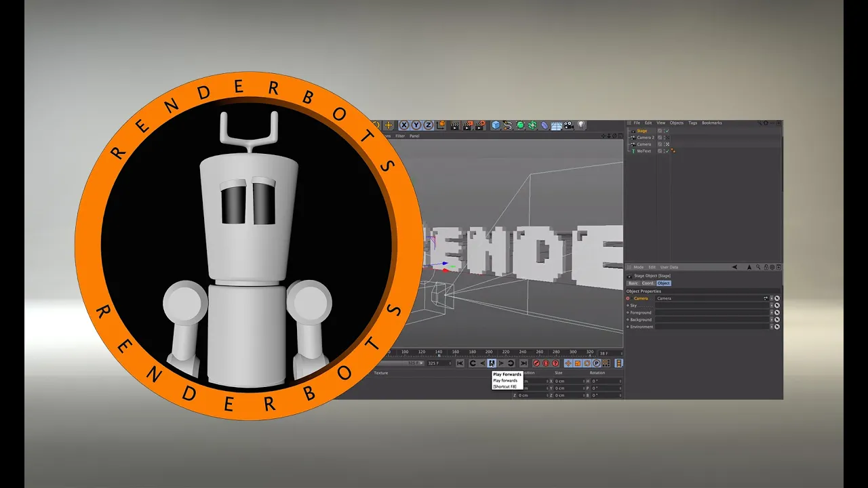Image resolution: width=868 pixels, height=488 pixels.
Task: Toggle Parameter keyframe recording P icon
Action: [x=597, y=363]
